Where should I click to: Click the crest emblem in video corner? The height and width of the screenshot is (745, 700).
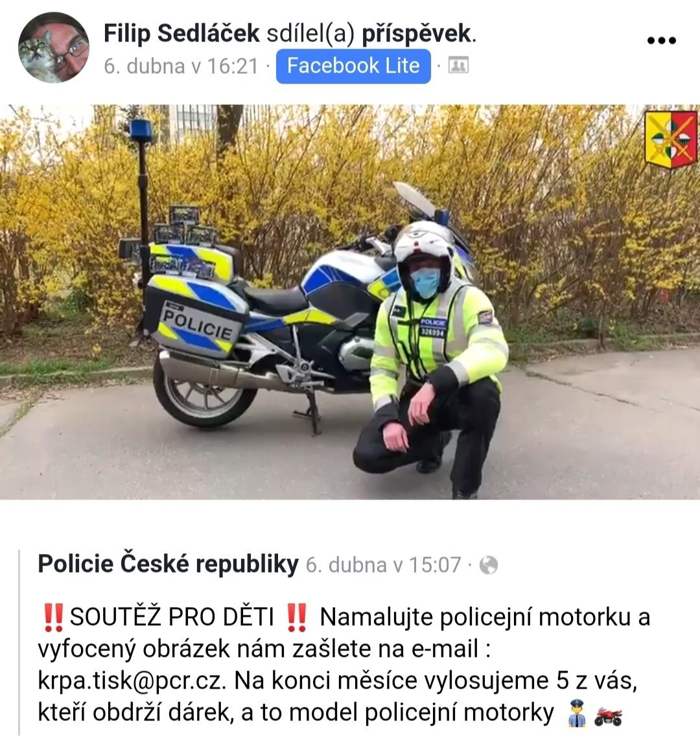[671, 139]
